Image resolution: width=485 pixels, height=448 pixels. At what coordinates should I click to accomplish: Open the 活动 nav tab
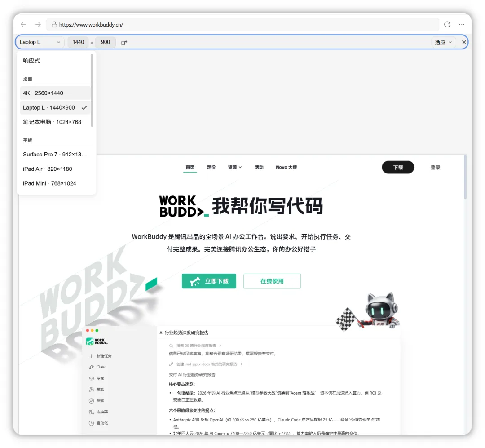259,168
